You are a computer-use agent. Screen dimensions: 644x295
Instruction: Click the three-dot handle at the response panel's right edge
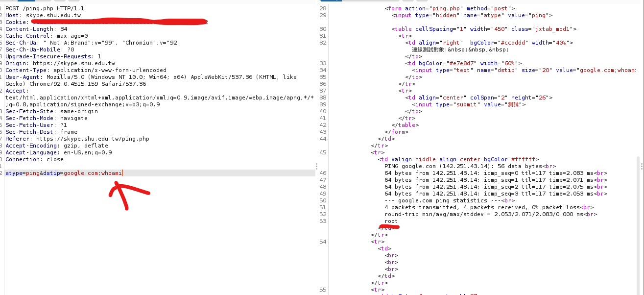point(642,167)
